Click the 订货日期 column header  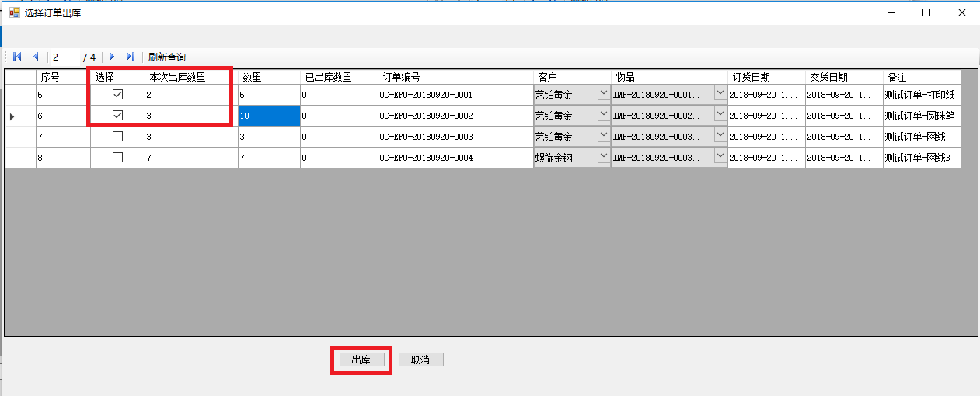[x=766, y=77]
